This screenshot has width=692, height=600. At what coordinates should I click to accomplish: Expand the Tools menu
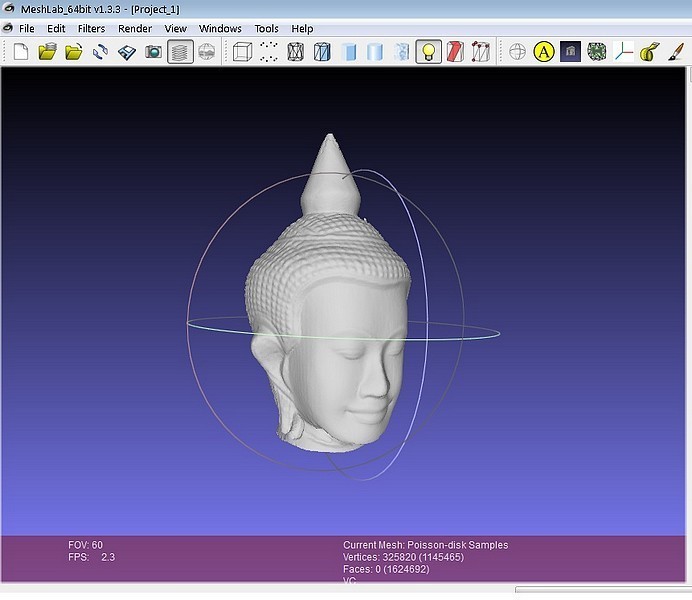[x=266, y=29]
